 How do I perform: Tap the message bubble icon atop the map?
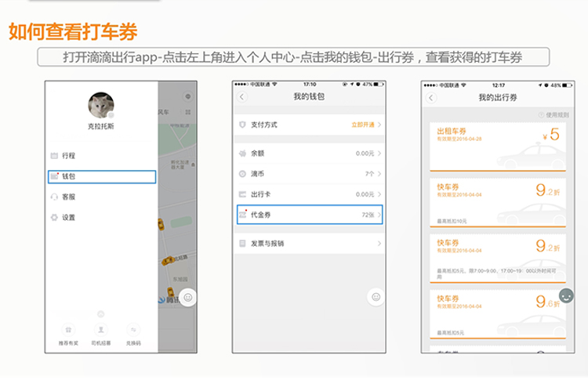pyautogui.click(x=188, y=96)
